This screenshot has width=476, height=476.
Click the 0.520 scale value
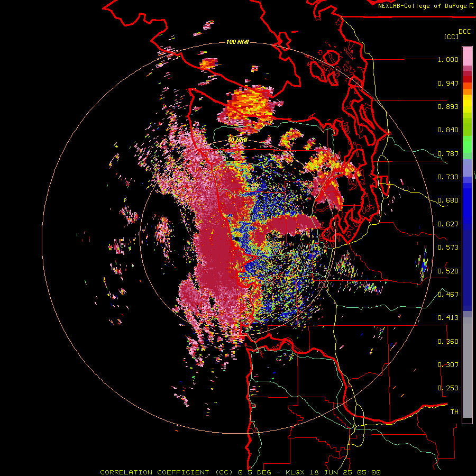coord(448,271)
